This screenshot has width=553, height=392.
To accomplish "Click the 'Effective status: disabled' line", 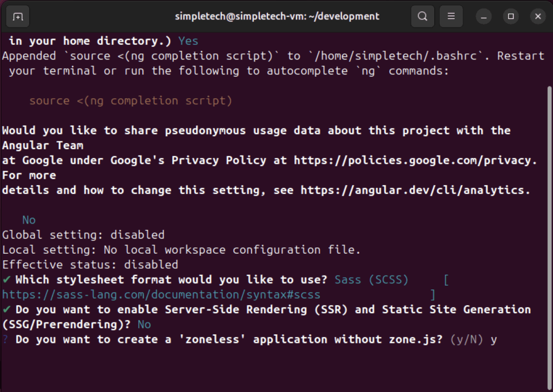I will tap(90, 265).
